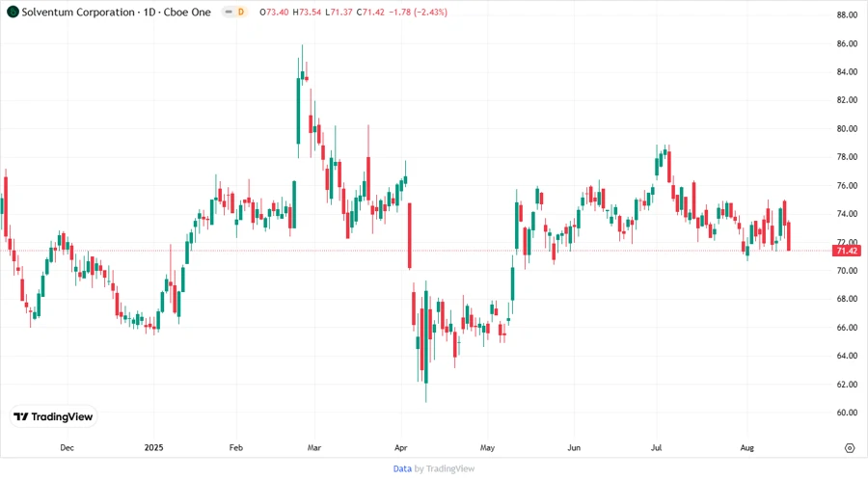This screenshot has height=480, width=868.
Task: Click the 2025 label on time axis
Action: point(154,447)
